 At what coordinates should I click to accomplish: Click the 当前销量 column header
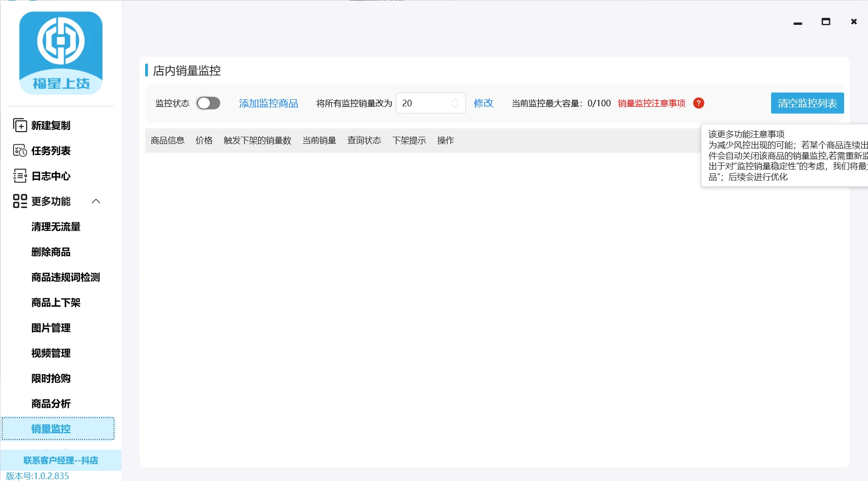click(x=319, y=141)
